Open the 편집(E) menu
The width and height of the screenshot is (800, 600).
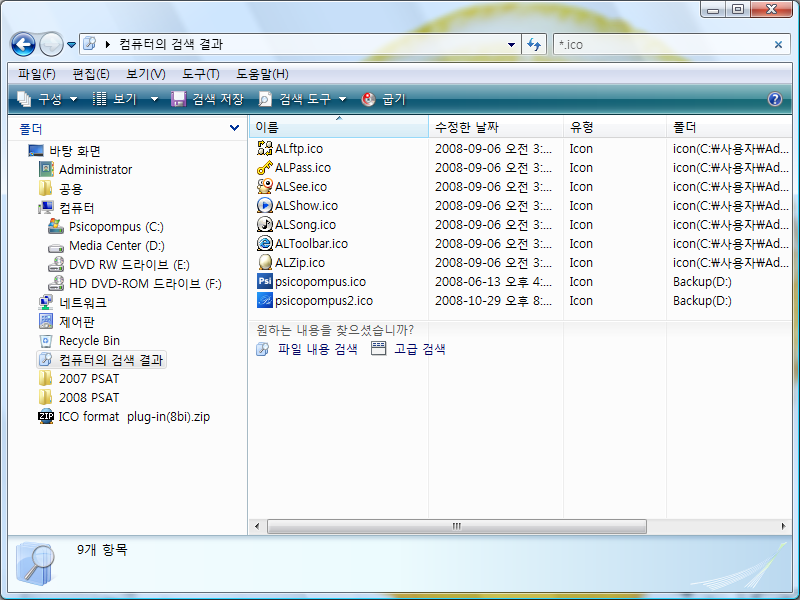[x=91, y=74]
